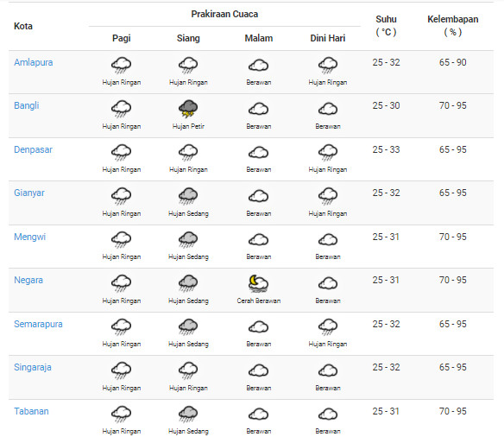The height and width of the screenshot is (443, 504).
Task: Open the Semarapura city link
Action: point(38,324)
